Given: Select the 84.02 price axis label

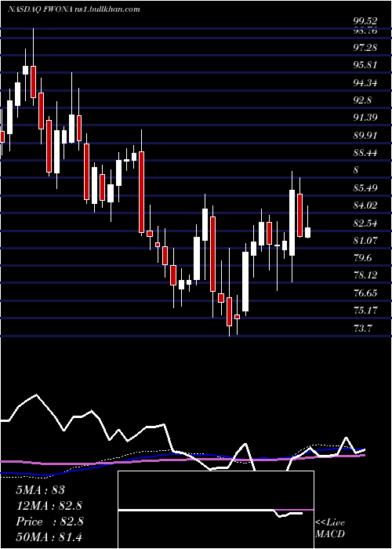Looking at the screenshot, I should click(365, 205).
